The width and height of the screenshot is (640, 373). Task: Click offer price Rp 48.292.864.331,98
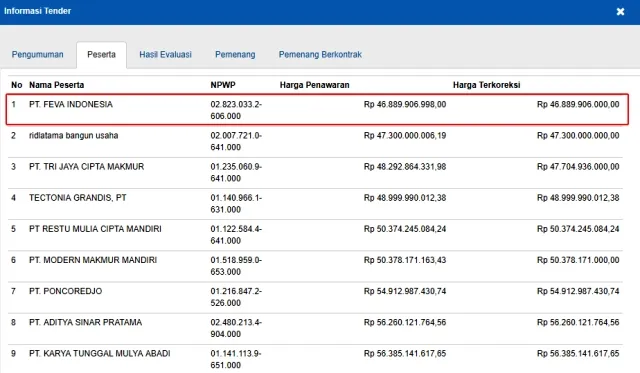[x=405, y=167]
